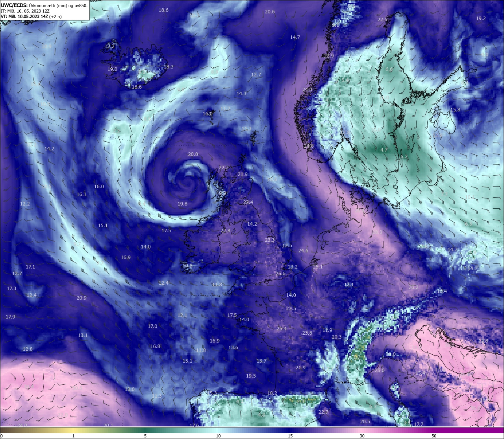Click the 0 tick label on the color scale
Screen dimensions: 504x439
coord(2,436)
